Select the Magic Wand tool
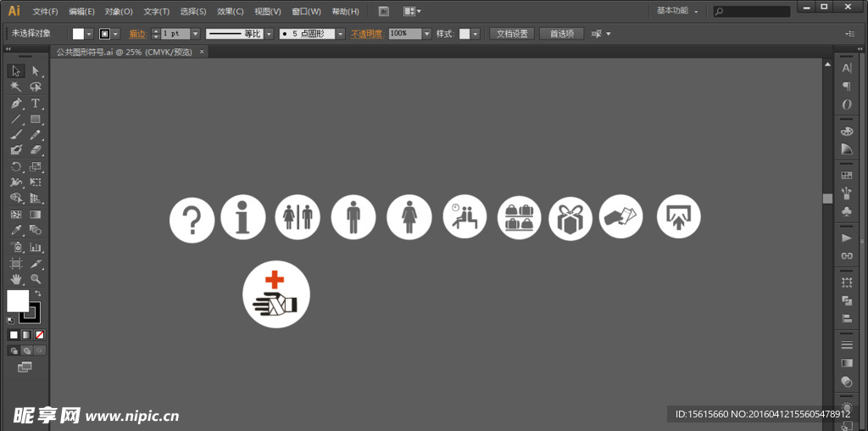The width and height of the screenshot is (868, 431). click(16, 87)
